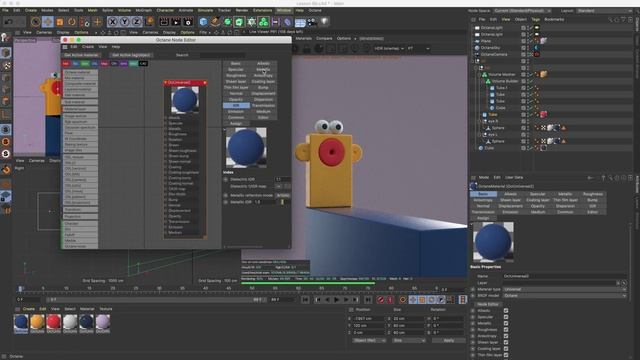Screen dimensions: 640x360
Task: Click the Volume Builder green icon in toolbar
Action: 264,22
